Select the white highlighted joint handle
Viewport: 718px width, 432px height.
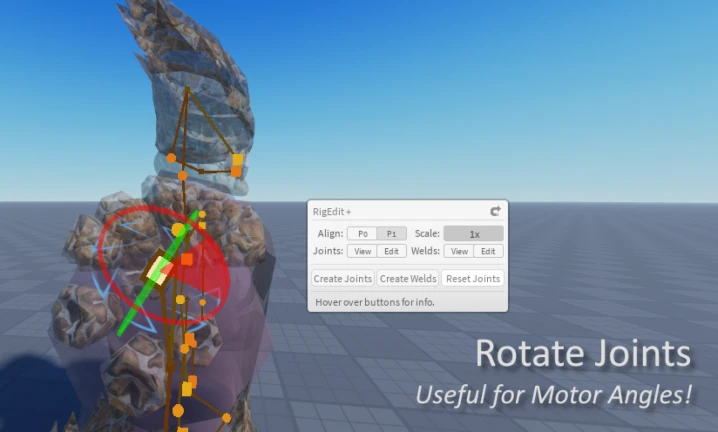point(156,268)
